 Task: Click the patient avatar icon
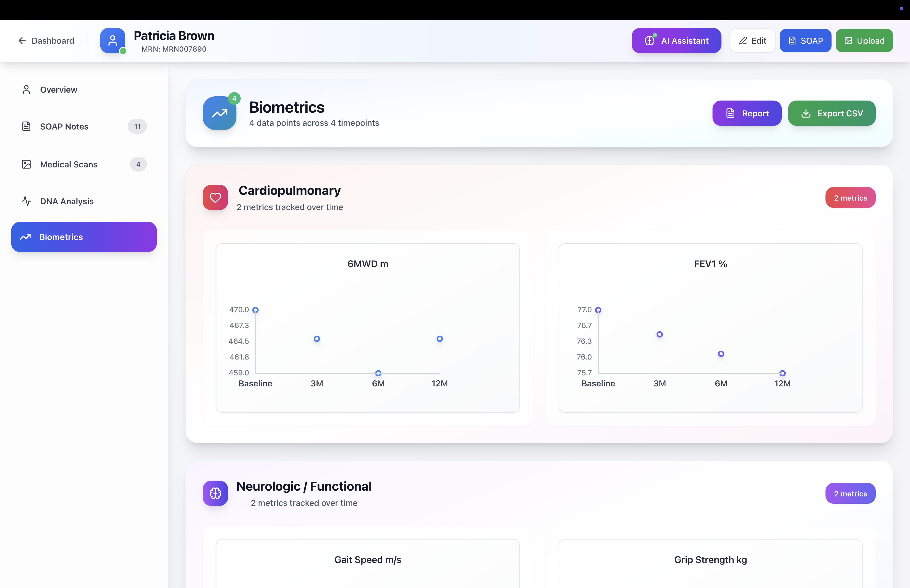[112, 41]
